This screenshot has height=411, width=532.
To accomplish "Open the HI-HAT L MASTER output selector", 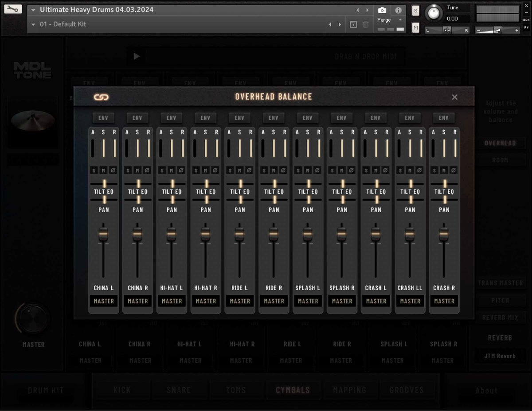I will point(172,301).
